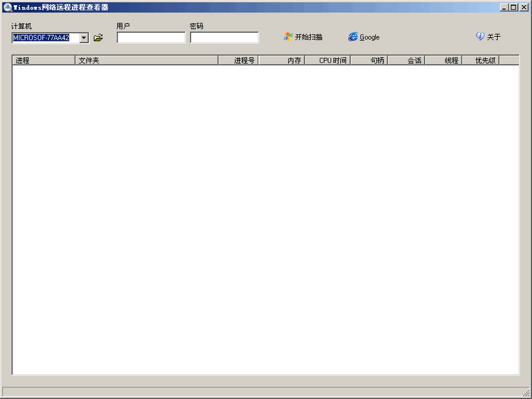
Task: Focus the 密码 password input field
Action: 224,38
